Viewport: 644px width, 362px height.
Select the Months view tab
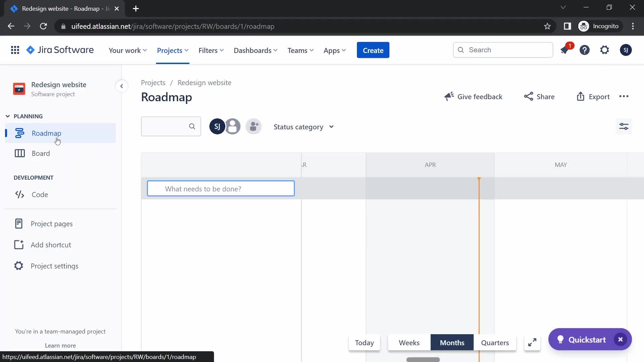[452, 343]
